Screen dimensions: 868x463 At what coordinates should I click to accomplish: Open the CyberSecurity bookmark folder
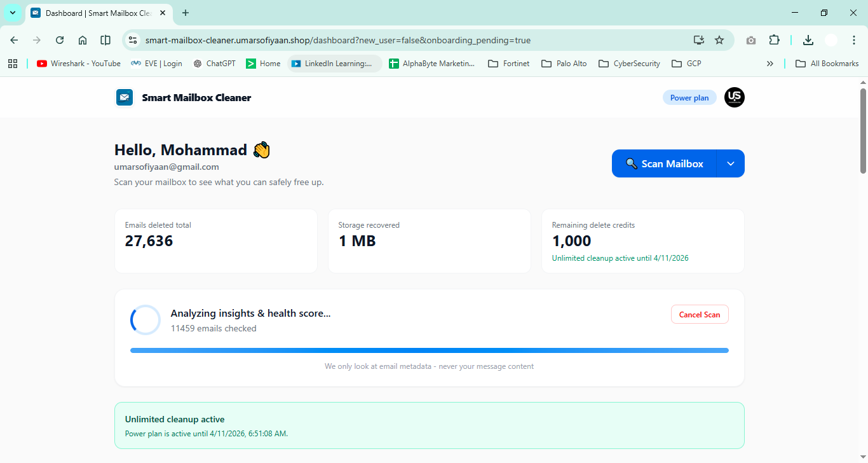[x=630, y=64]
